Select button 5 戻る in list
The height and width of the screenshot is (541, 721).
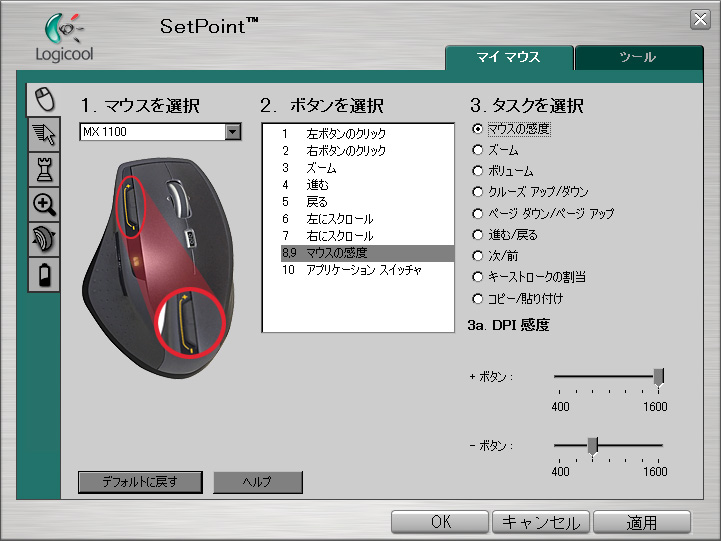(x=367, y=202)
